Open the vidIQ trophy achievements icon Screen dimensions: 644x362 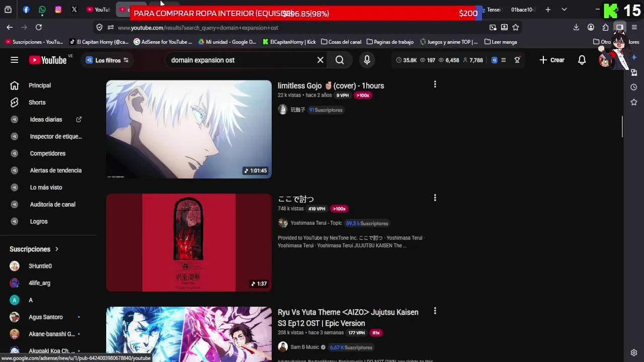[517, 60]
